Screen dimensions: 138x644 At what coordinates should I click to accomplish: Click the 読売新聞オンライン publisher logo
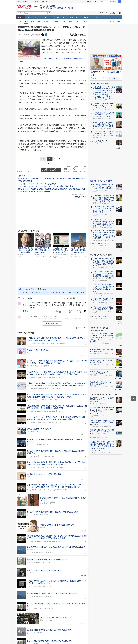tap(77, 35)
